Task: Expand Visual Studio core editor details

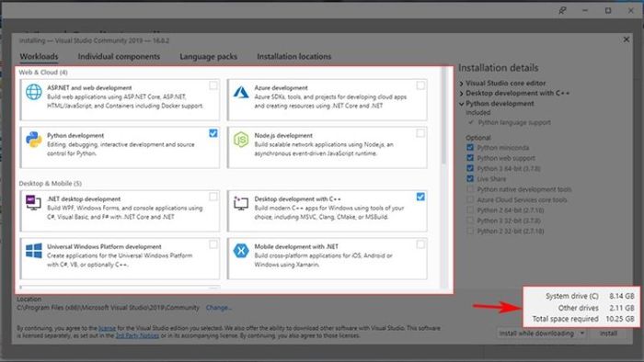Action: pos(462,84)
